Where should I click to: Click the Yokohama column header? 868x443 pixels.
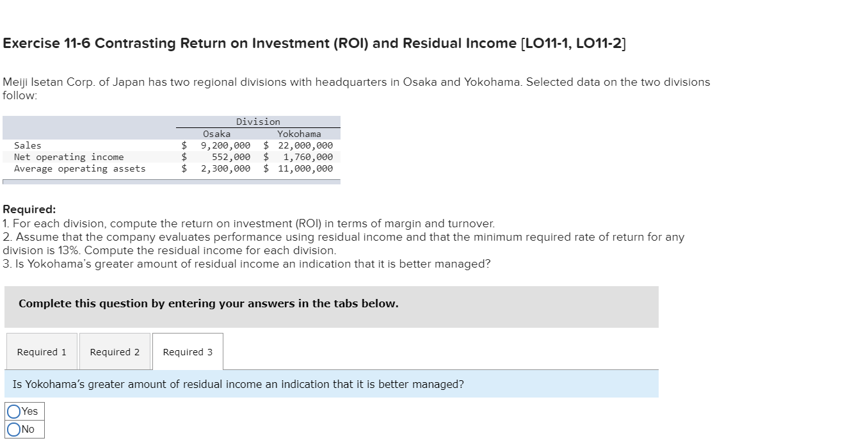tap(300, 133)
